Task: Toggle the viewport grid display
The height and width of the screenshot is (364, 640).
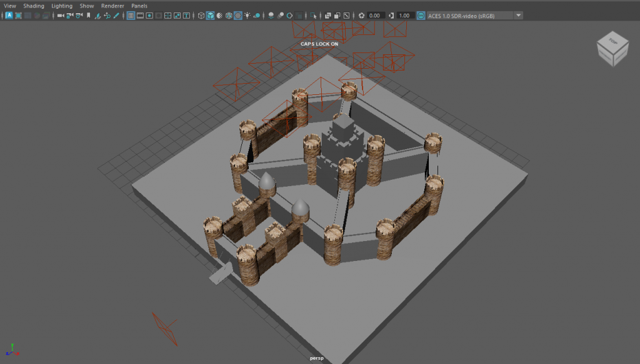Action: 131,15
